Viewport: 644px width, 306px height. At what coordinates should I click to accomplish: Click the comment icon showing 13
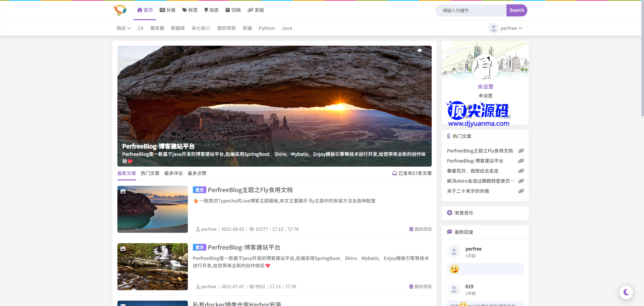(272, 287)
